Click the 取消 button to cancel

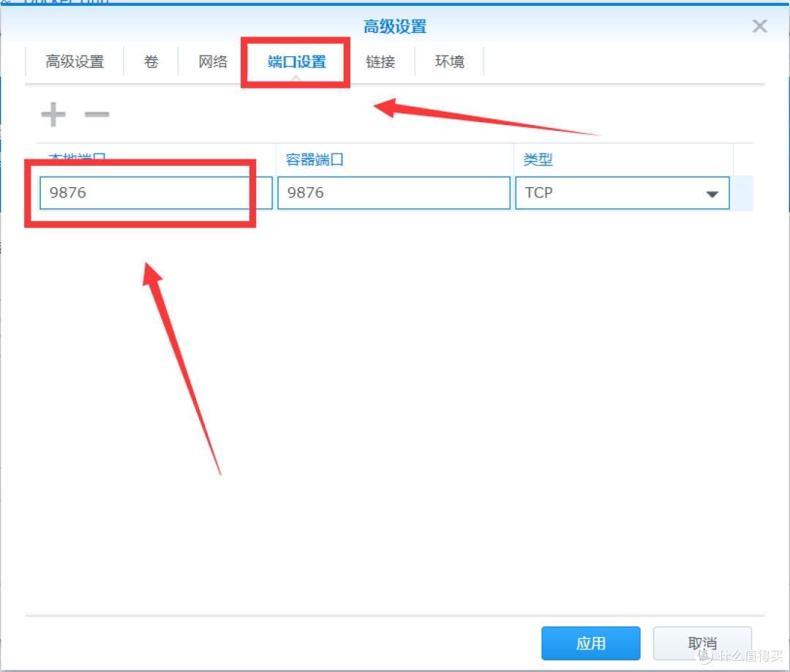tap(701, 643)
